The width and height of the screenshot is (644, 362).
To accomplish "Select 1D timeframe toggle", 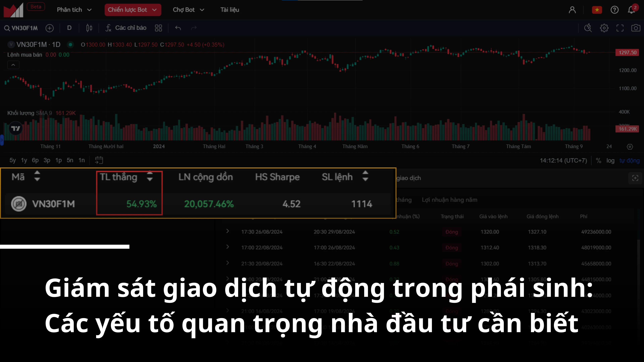I will click(69, 28).
